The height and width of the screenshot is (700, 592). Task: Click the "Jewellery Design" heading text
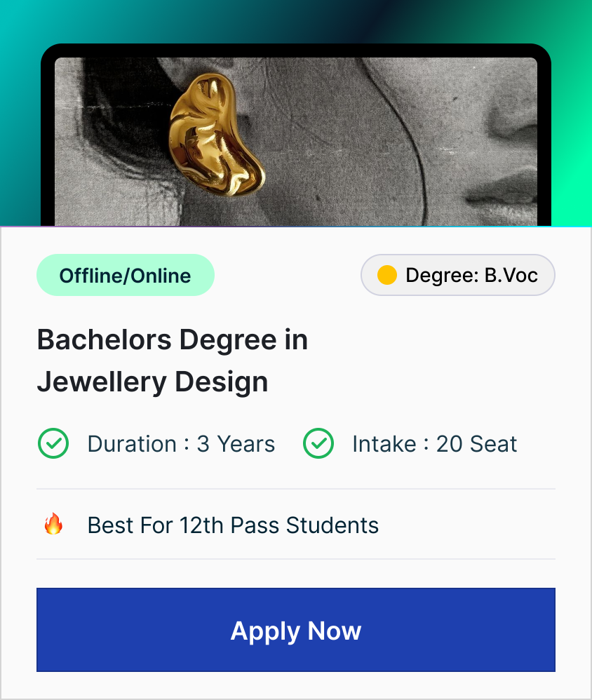click(x=152, y=382)
